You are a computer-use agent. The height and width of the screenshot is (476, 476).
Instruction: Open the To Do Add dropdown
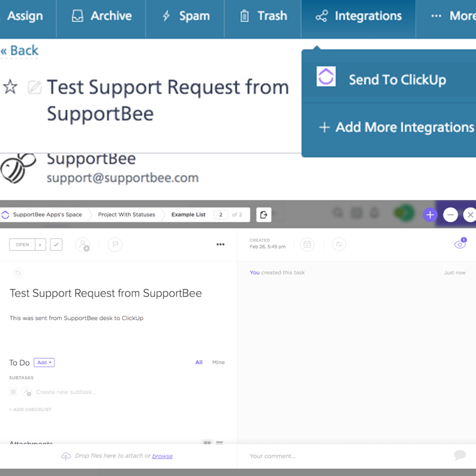pyautogui.click(x=44, y=363)
